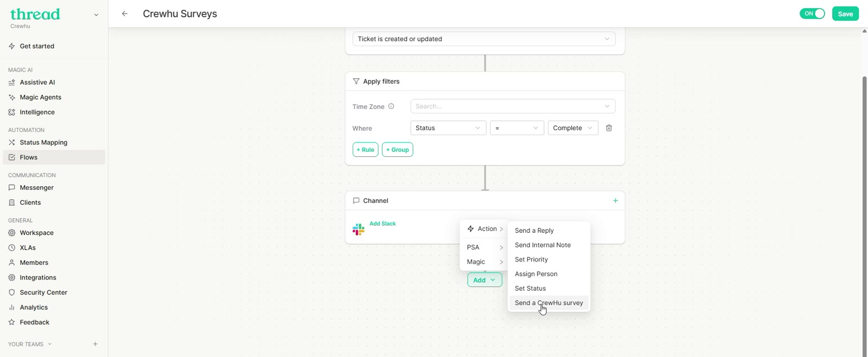
Task: Click the Magic Agents sparkle icon
Action: pos(12,97)
